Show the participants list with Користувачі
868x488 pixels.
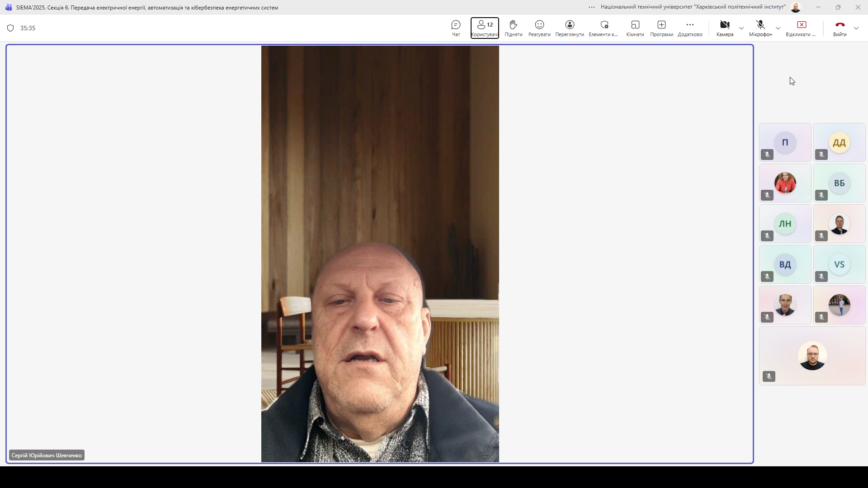coord(484,28)
